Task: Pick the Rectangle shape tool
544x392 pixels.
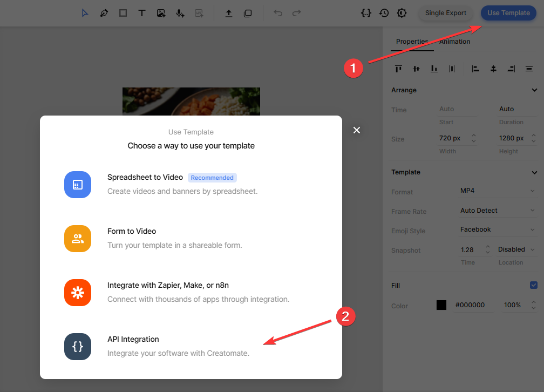Action: point(123,13)
